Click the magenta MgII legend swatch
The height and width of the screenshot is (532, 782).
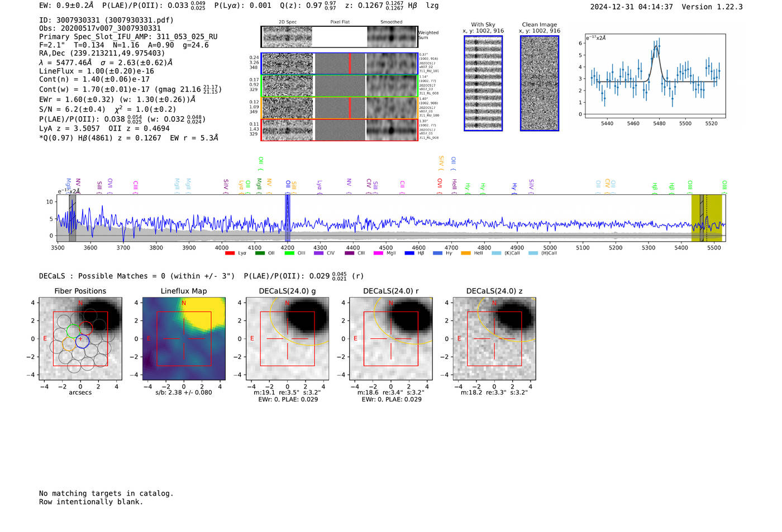tap(379, 253)
